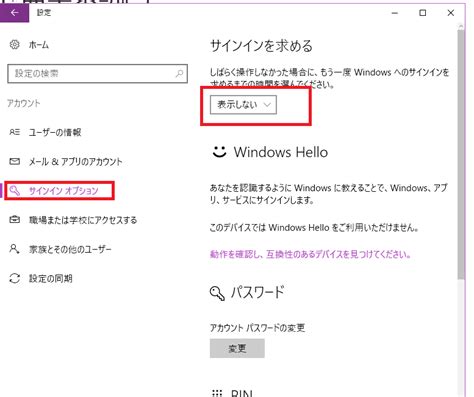Screen dimensions: 474x397
Task: Open 家族とその他のユーザー page
Action: 70,249
